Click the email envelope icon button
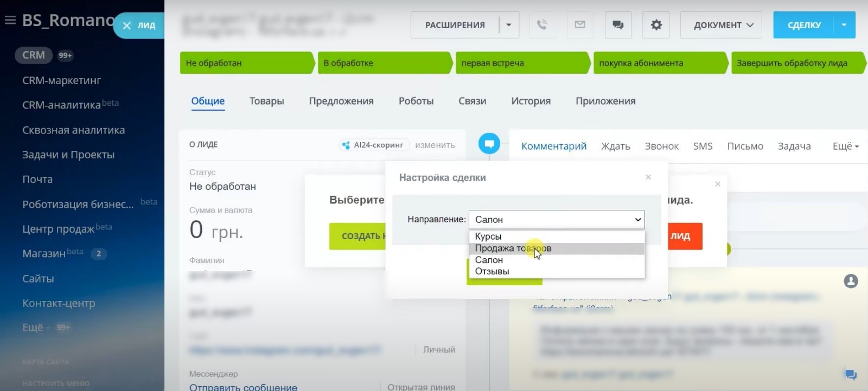The width and height of the screenshot is (868, 391). [580, 25]
